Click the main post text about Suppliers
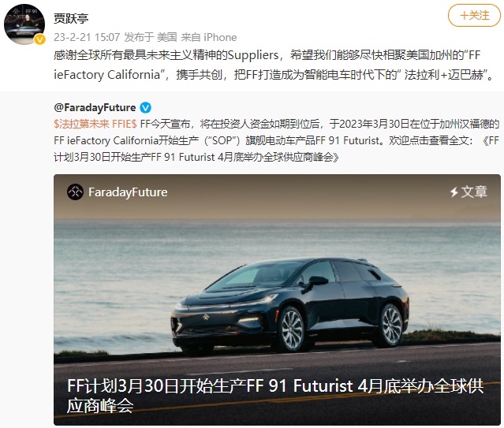 (x=274, y=65)
